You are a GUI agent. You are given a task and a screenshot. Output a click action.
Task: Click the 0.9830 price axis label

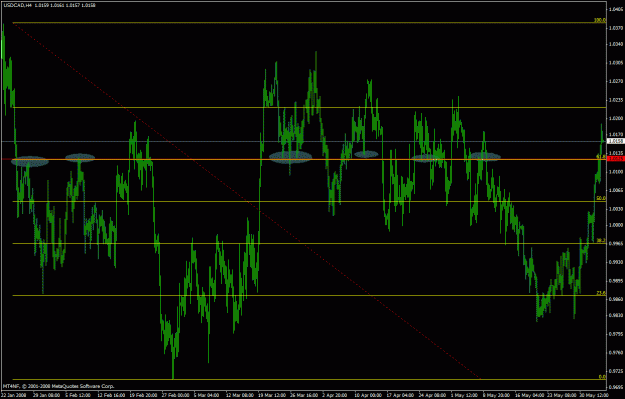click(x=616, y=315)
